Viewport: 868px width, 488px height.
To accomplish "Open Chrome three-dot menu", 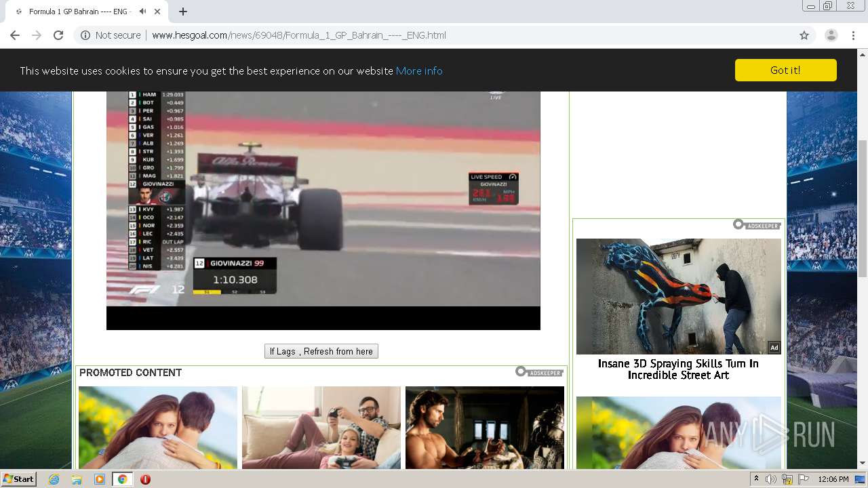I will 853,35.
